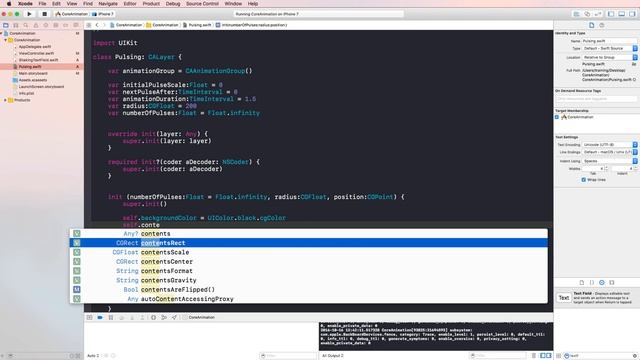640x360 pixels.
Task: Click the Name field Pulsing.swift
Action: pos(609,41)
